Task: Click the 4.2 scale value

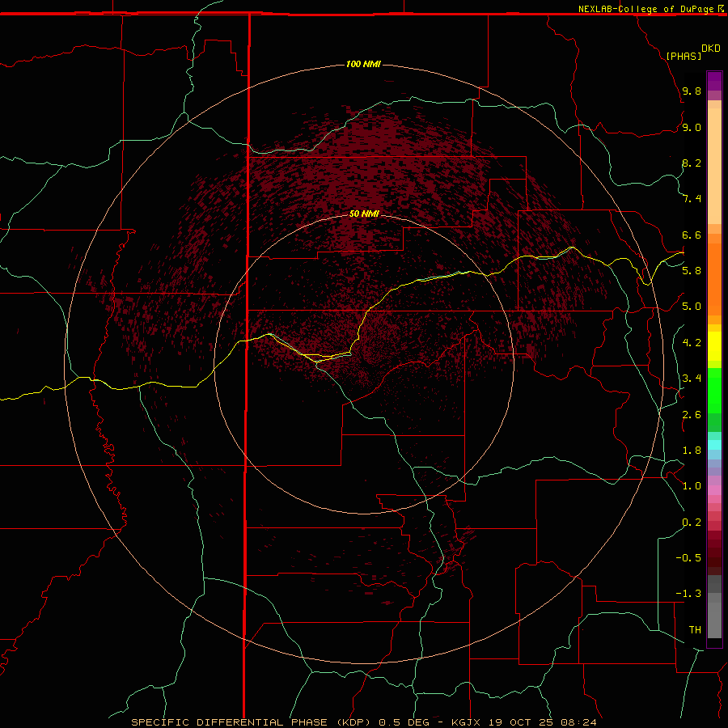Action: (692, 343)
